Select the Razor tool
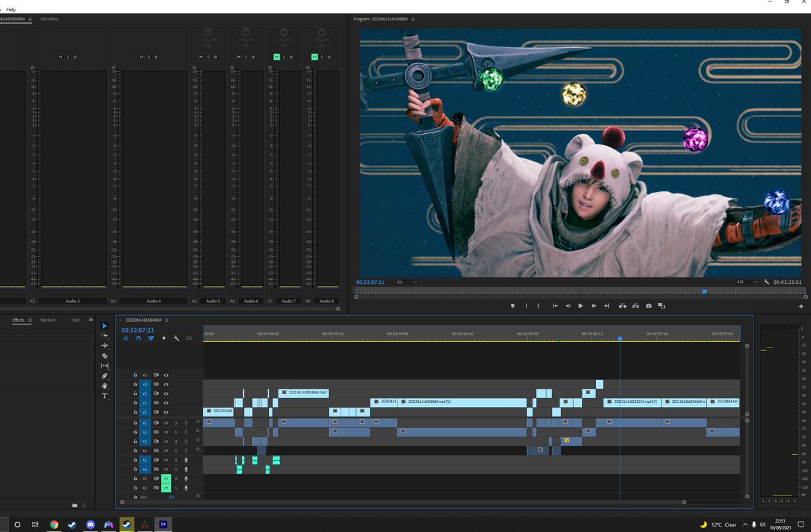811x532 pixels. pyautogui.click(x=105, y=356)
